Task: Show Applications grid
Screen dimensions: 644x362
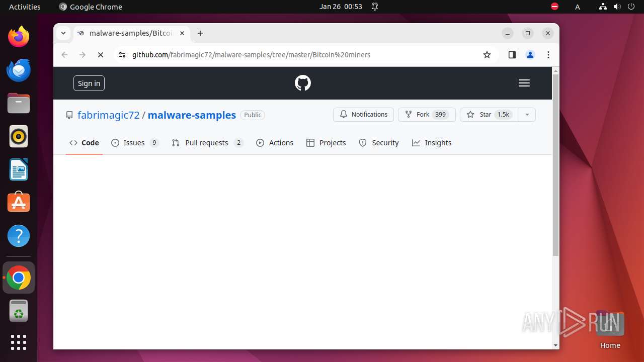Action: pyautogui.click(x=19, y=342)
